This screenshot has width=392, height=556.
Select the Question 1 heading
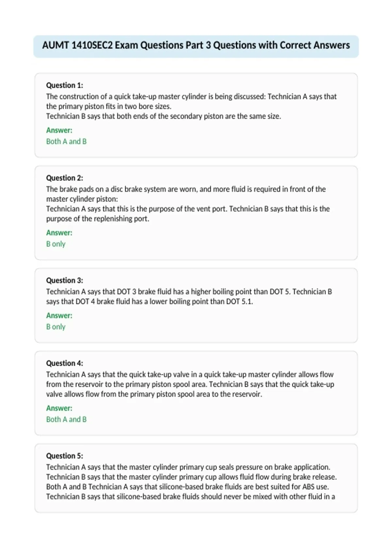tap(65, 85)
